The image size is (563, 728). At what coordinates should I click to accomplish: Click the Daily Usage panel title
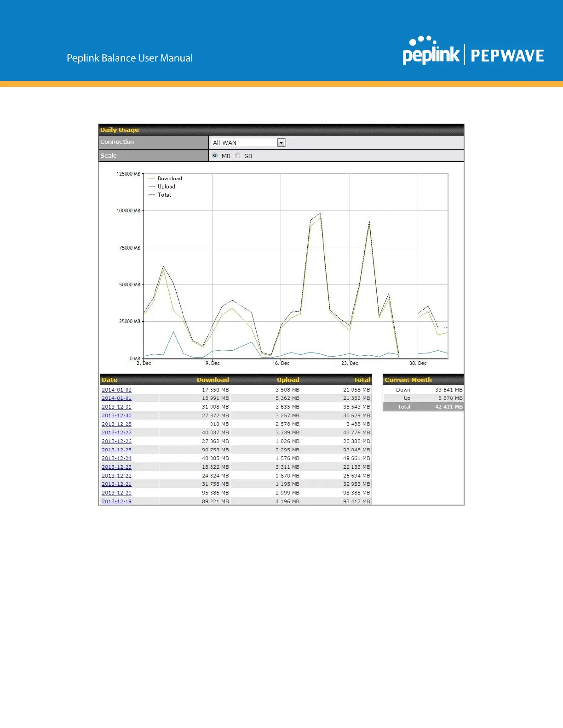point(120,130)
